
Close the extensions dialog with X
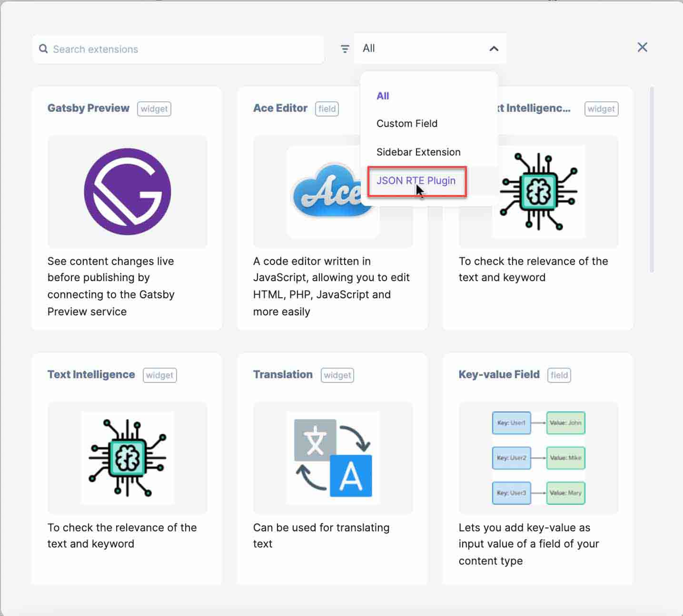click(x=642, y=47)
